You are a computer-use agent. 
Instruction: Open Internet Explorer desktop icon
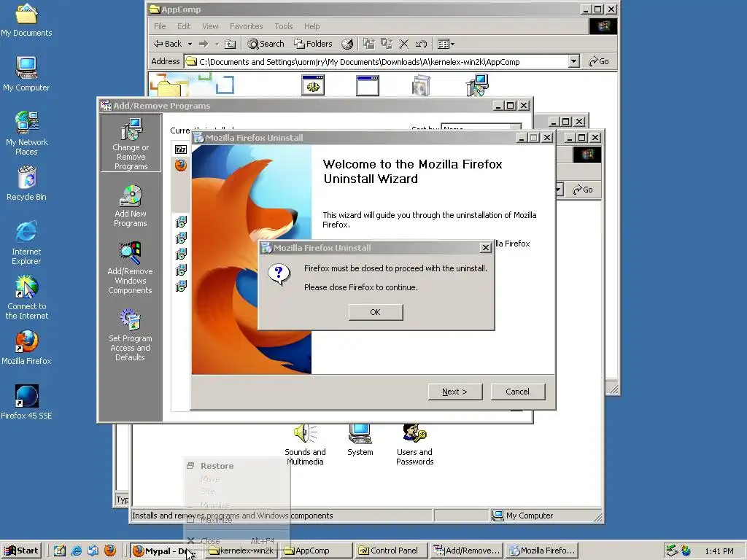(26, 243)
